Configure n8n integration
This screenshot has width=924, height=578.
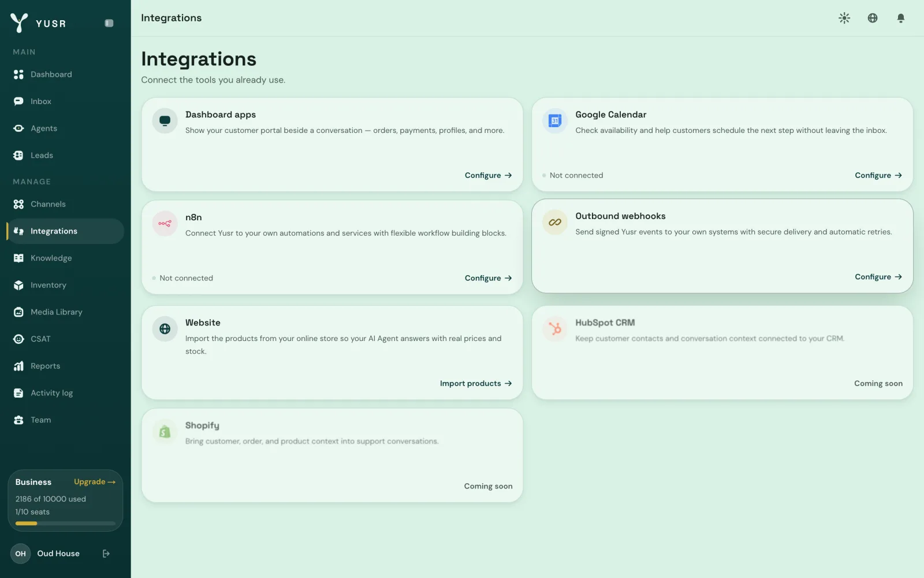[x=489, y=278]
